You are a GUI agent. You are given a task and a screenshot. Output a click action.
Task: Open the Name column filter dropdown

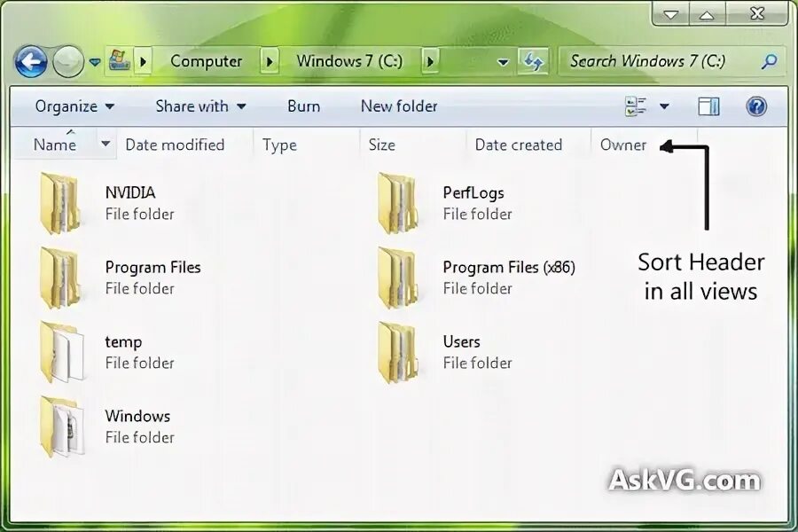click(x=106, y=144)
